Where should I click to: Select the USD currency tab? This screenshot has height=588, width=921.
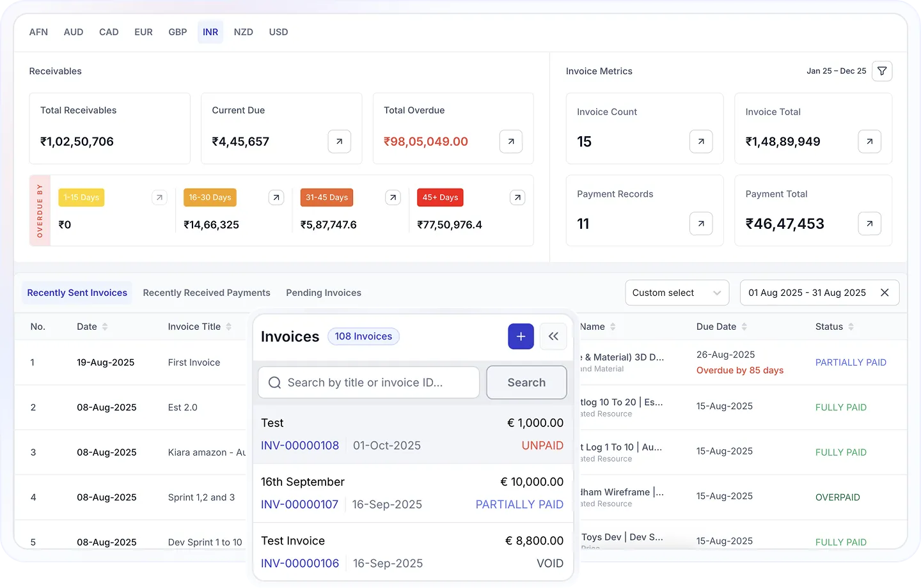278,31
